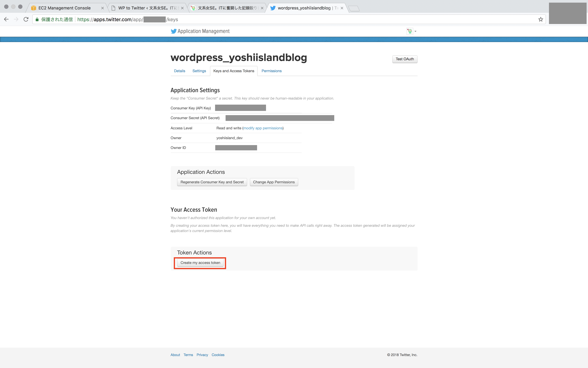The image size is (588, 368).
Task: Click the Consumer Secret (API Secret) label
Action: tap(195, 118)
